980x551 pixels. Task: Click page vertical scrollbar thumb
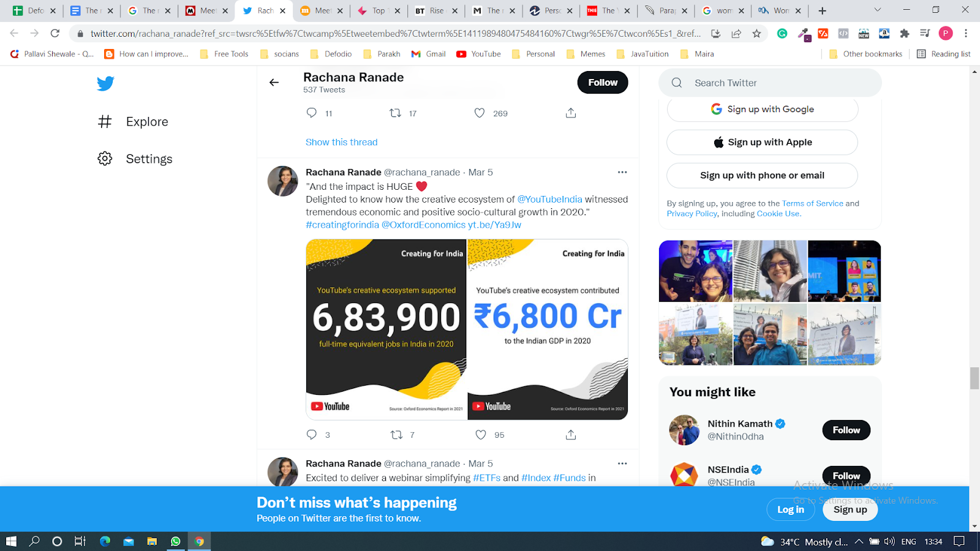coord(974,378)
